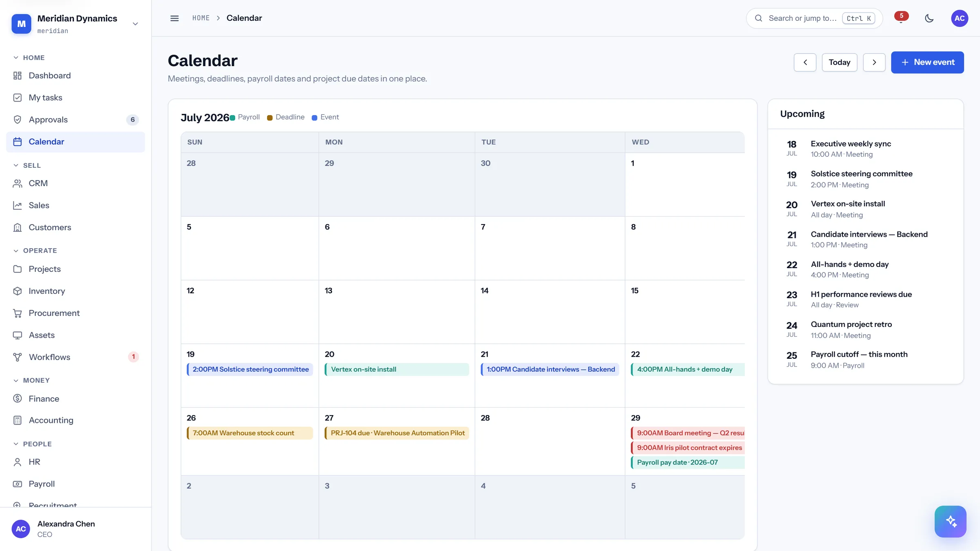Click the CRM people icon
The width and height of the screenshot is (980, 551).
(x=17, y=183)
